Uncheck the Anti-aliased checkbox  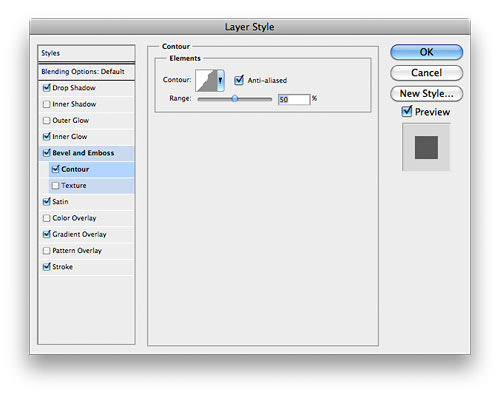pos(239,80)
